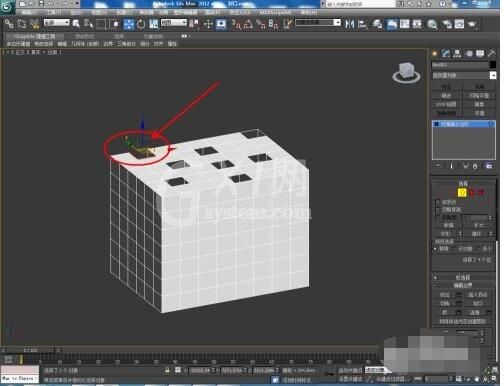Screen dimensions: 504x386
Task: Open the Schematic View icon
Action: pyautogui.click(x=417, y=24)
